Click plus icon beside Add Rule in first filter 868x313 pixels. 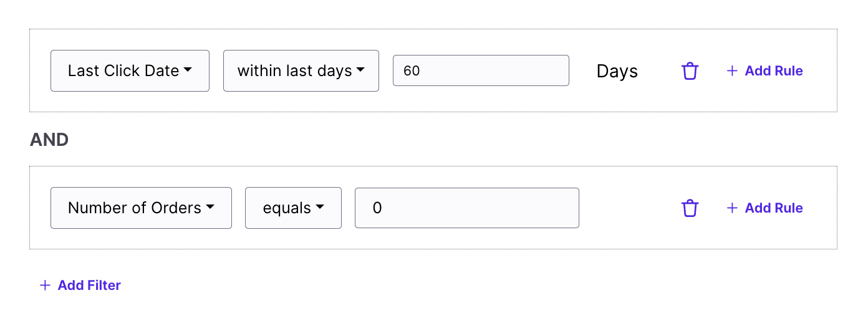(732, 71)
